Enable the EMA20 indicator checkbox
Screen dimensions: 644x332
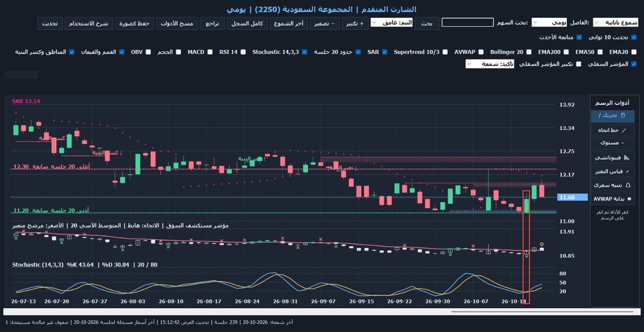[634, 52]
